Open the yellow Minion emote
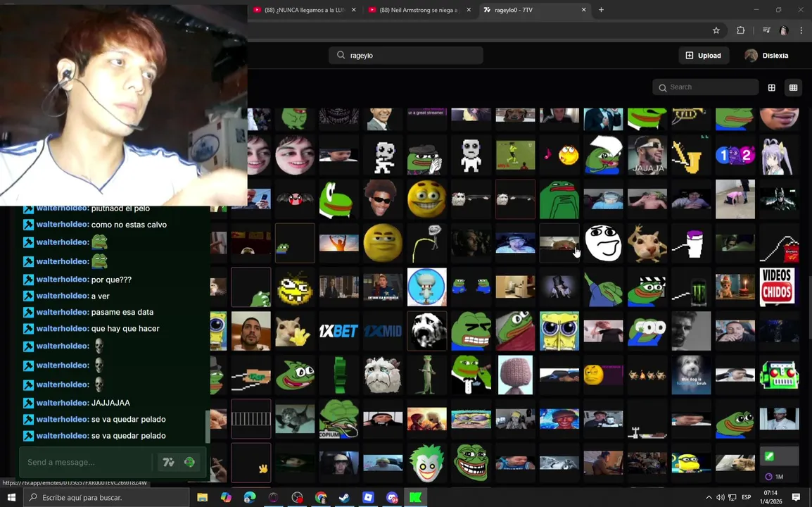 click(x=691, y=463)
